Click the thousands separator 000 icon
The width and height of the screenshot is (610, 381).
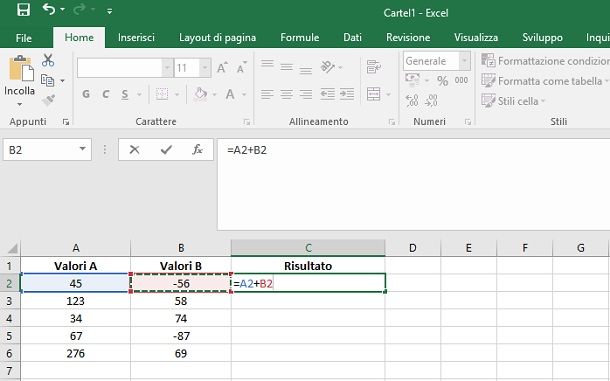click(x=461, y=80)
